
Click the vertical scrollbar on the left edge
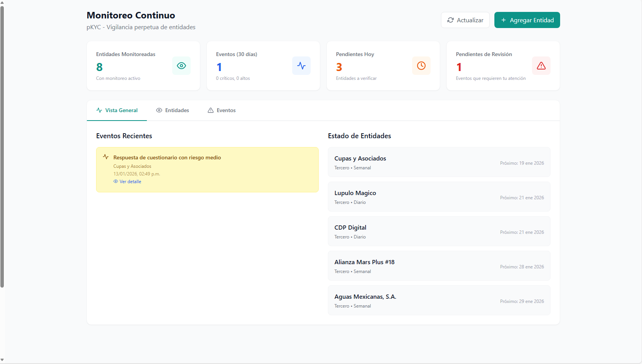click(2, 146)
